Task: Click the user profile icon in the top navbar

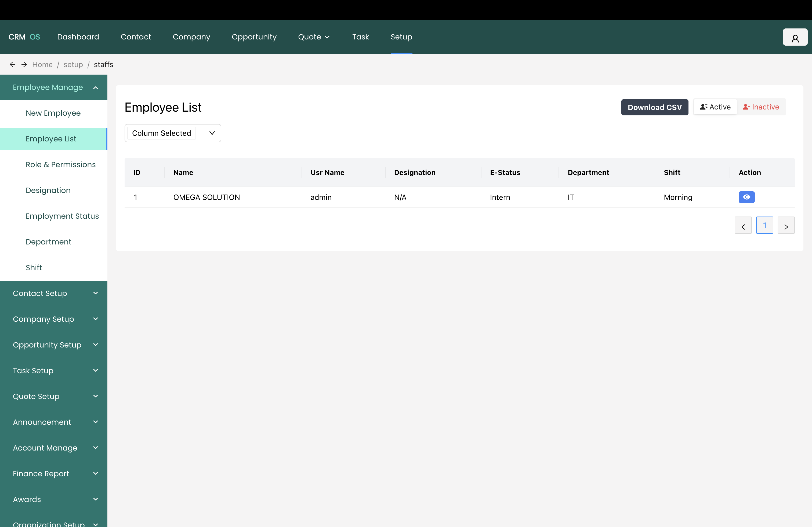Action: 795,37
